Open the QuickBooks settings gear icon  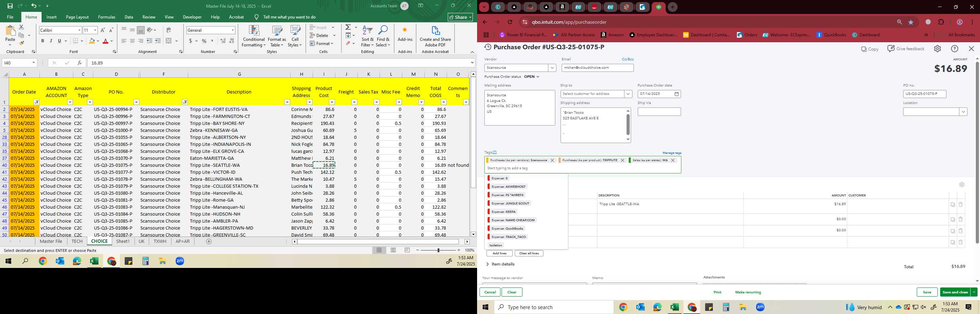pyautogui.click(x=937, y=48)
